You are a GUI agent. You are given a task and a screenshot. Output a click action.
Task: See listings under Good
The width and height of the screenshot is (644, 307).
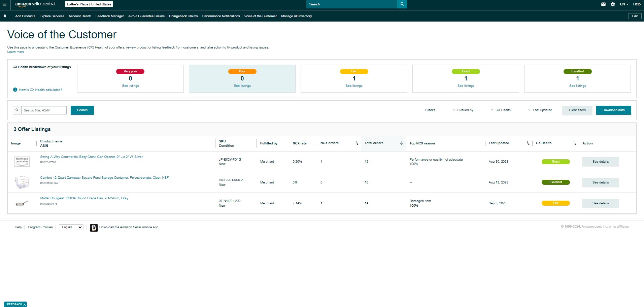click(x=466, y=86)
